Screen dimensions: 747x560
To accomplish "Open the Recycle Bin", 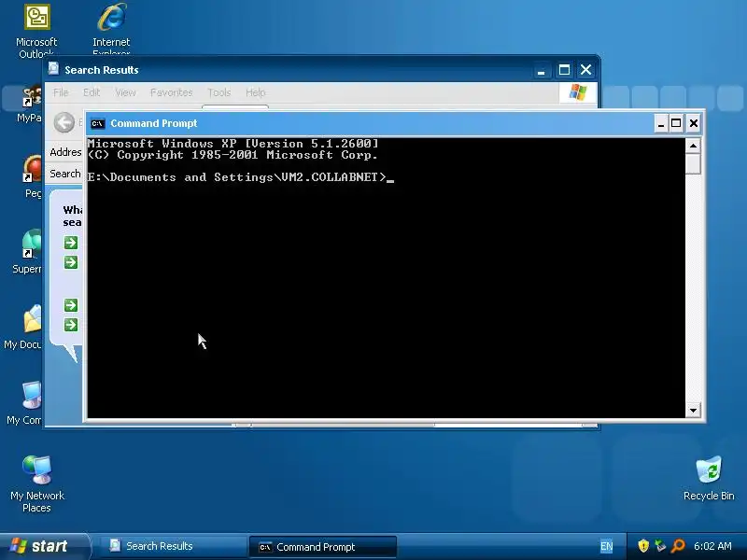I will (x=709, y=478).
